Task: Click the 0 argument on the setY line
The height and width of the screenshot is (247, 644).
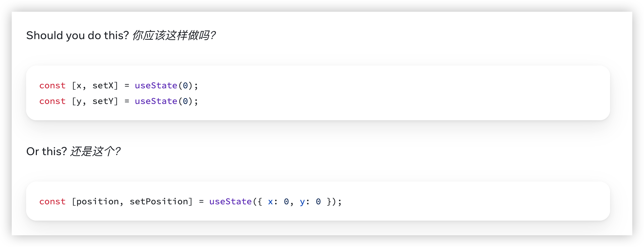Action: tap(185, 101)
